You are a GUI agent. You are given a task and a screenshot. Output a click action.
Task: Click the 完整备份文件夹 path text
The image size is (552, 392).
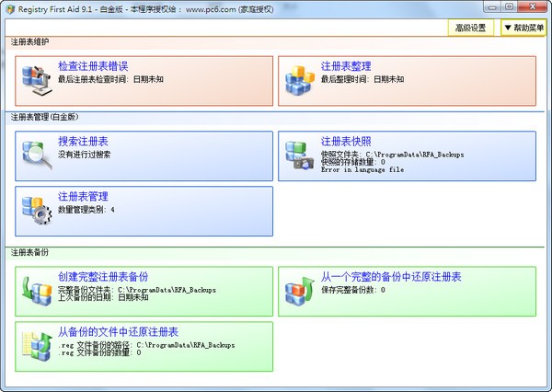(x=137, y=290)
